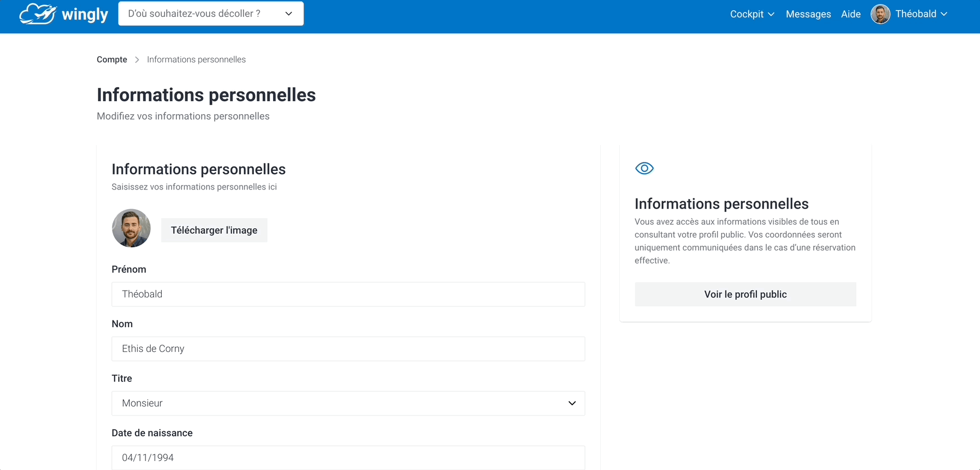The width and height of the screenshot is (980, 470).
Task: Click the Saisissez vos informations personnelles ici text
Action: (x=194, y=187)
